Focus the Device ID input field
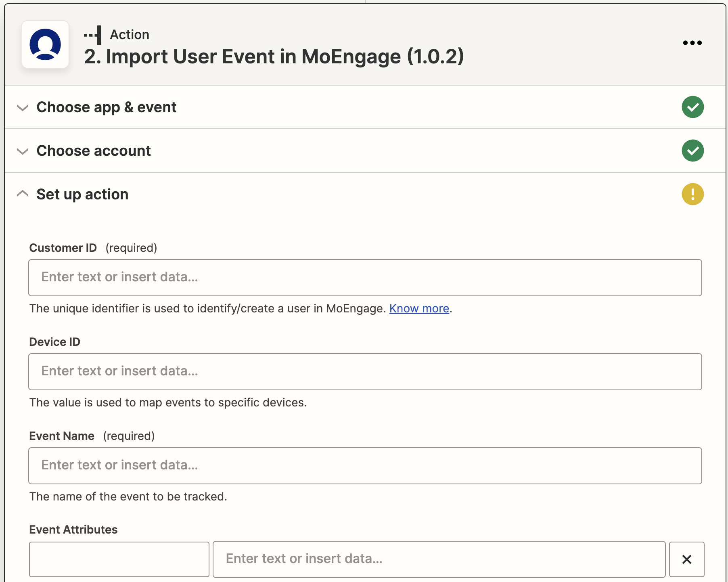This screenshot has height=582, width=728. click(x=365, y=372)
